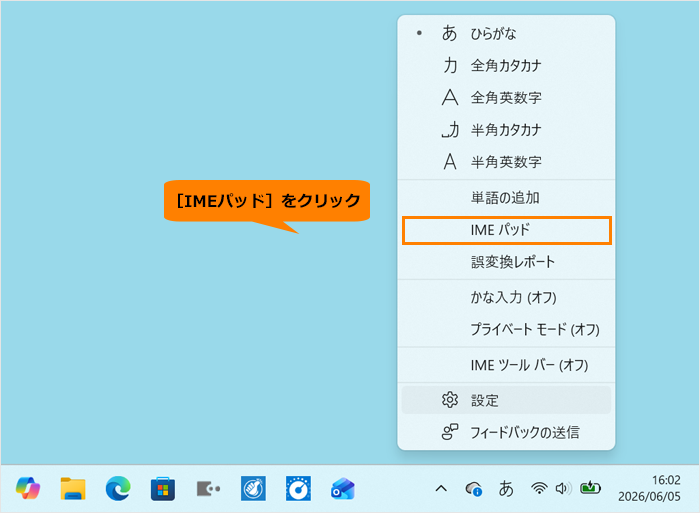Expand hidden system tray icons chevron

click(x=441, y=489)
